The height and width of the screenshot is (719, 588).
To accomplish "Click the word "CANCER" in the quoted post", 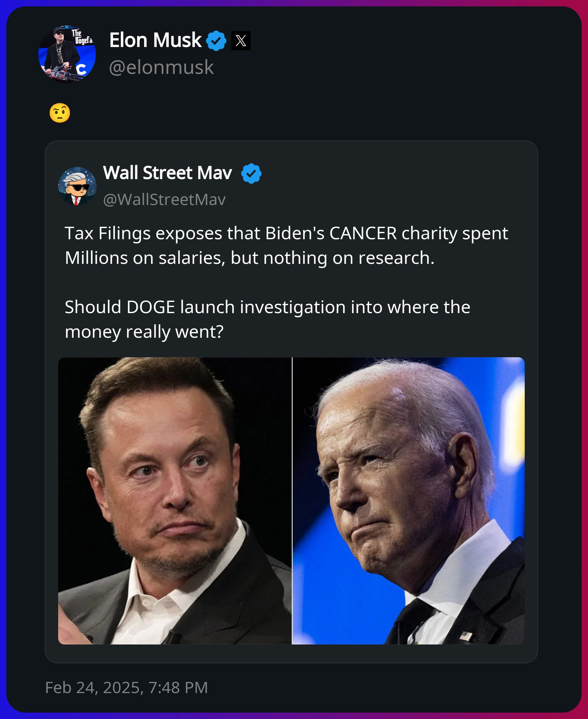I will click(x=363, y=233).
